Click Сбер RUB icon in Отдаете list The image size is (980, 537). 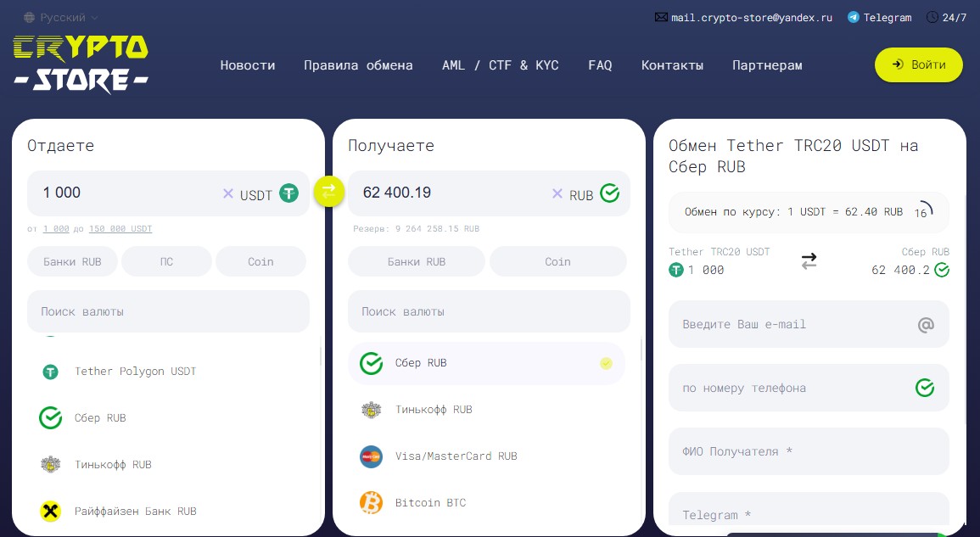pos(51,418)
